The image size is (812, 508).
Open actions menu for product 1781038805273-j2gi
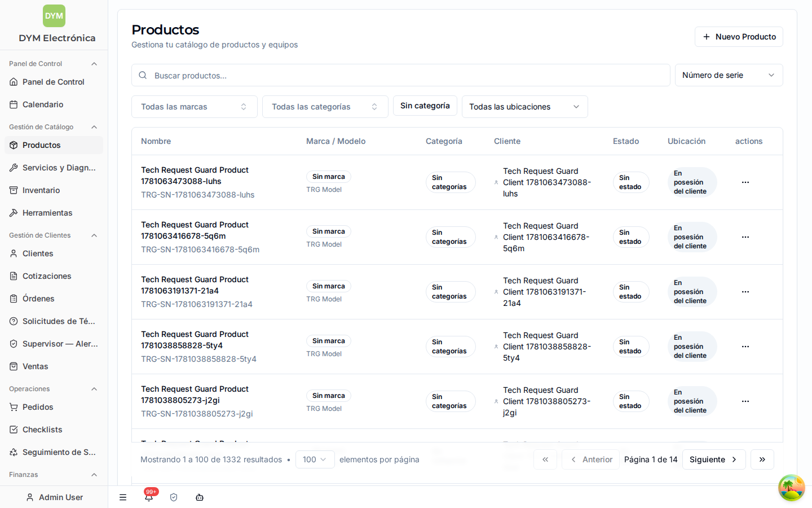[x=745, y=401]
